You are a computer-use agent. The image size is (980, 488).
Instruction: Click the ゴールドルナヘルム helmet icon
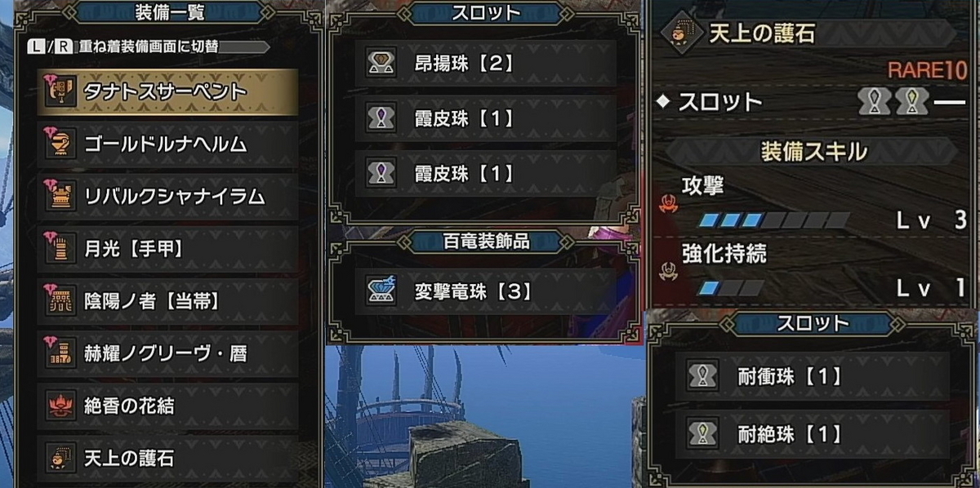[61, 144]
